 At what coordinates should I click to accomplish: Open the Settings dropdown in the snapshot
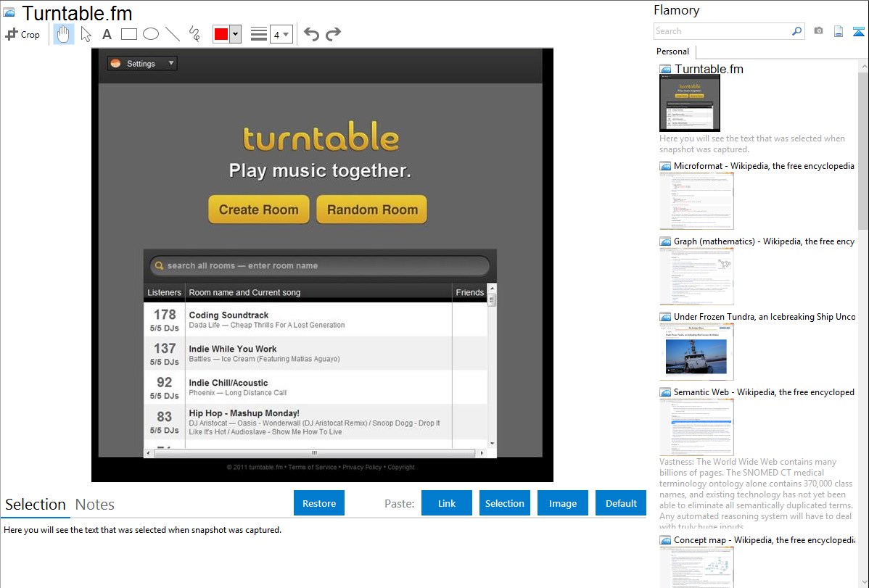pos(142,64)
